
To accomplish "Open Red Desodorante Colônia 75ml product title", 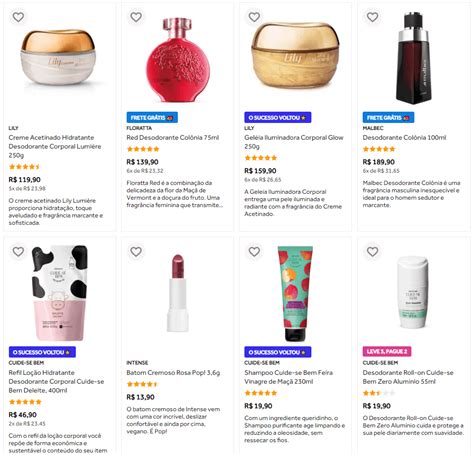I will click(173, 137).
